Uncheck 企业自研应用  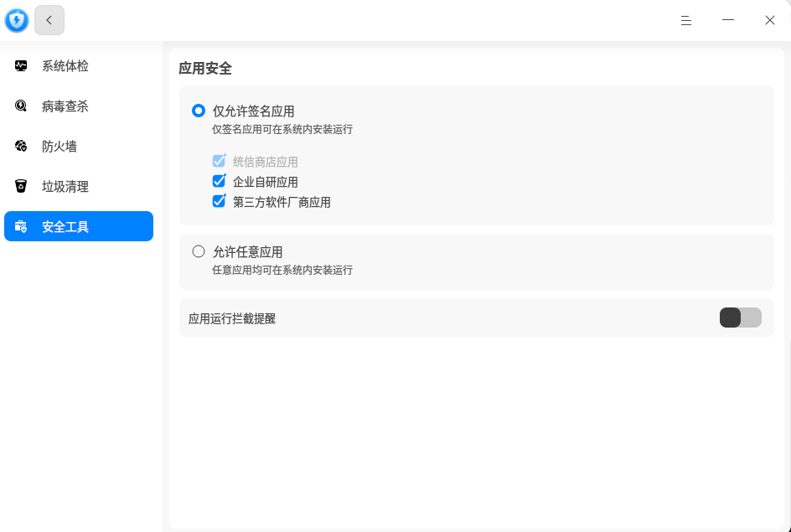(219, 181)
